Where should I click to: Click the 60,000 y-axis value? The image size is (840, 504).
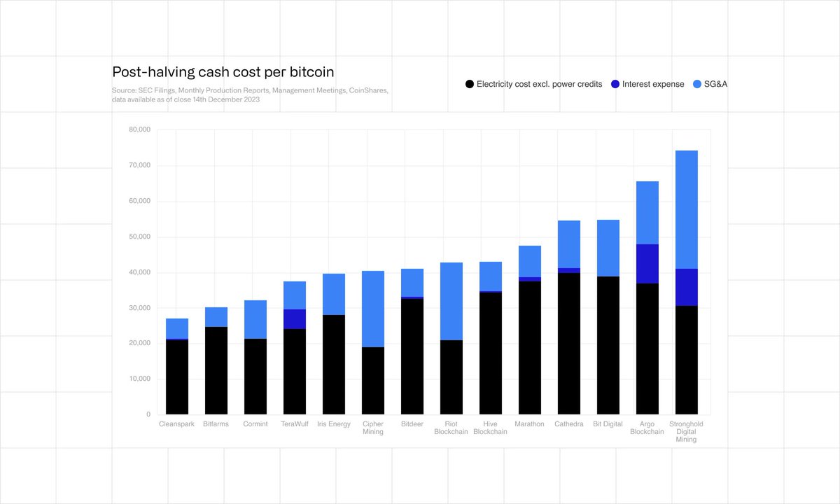(x=139, y=202)
